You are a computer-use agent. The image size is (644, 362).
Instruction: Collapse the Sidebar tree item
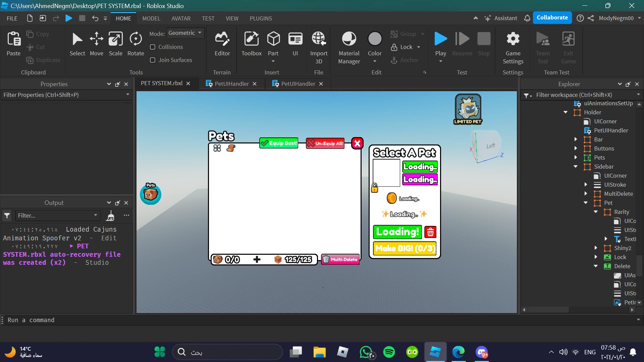[x=576, y=167]
